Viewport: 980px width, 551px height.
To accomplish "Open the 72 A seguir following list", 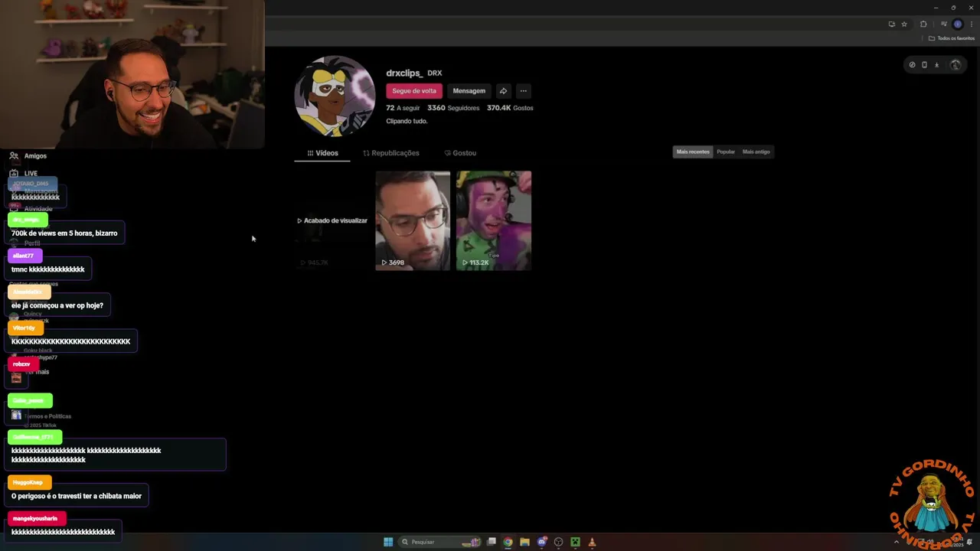I will pyautogui.click(x=403, y=108).
